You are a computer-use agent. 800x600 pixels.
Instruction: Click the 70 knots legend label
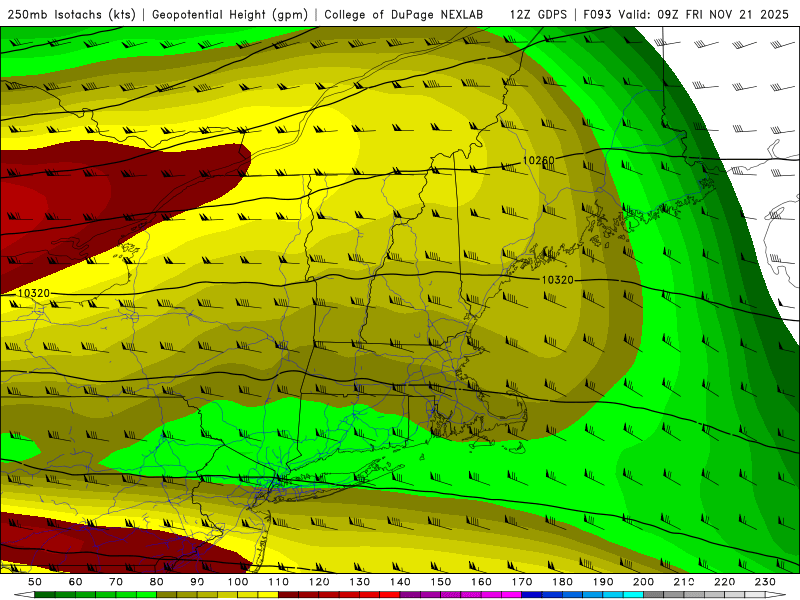point(116,582)
